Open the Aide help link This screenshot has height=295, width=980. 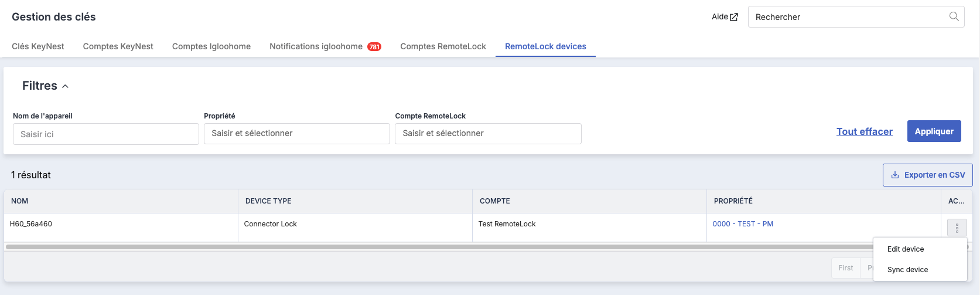click(x=725, y=17)
